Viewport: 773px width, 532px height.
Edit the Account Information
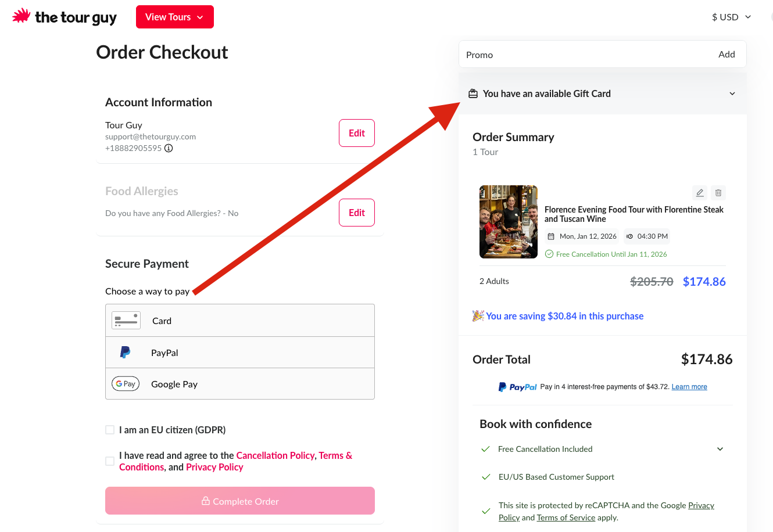point(356,133)
